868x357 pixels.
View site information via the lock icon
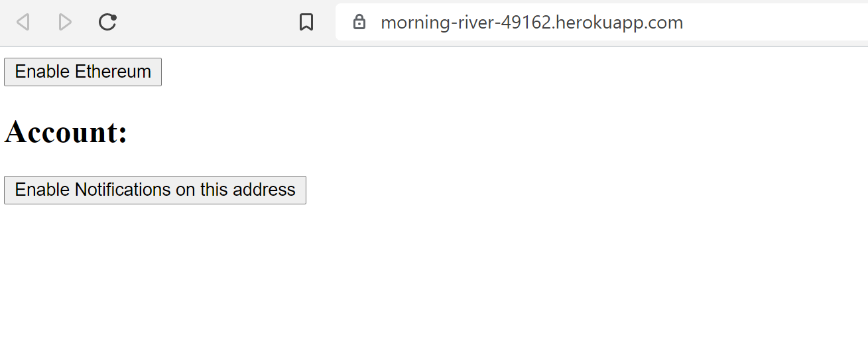(x=359, y=23)
